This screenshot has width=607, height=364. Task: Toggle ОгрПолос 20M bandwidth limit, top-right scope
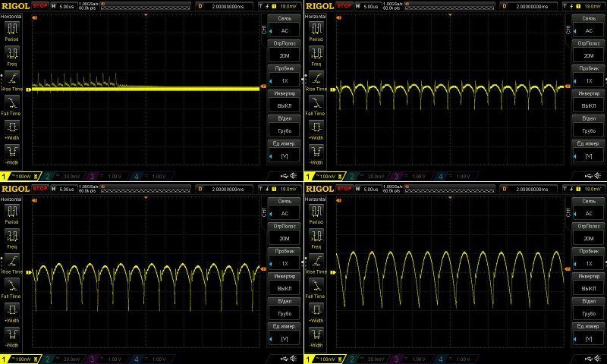point(588,51)
